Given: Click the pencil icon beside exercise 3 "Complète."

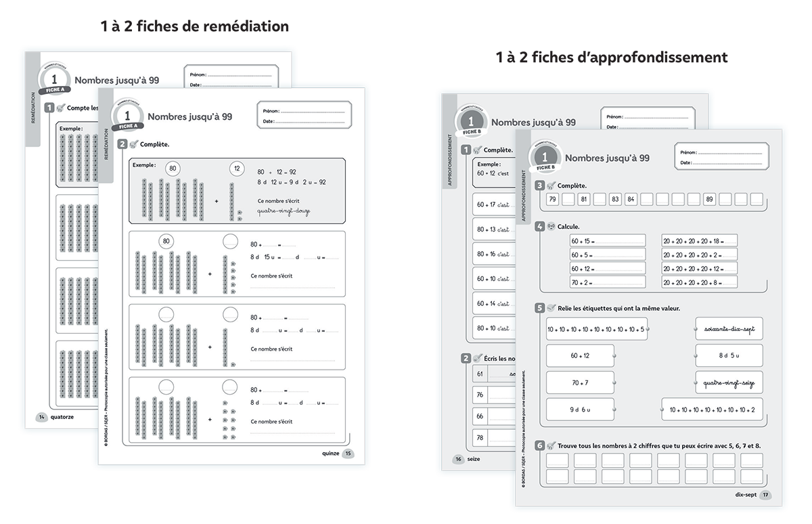Looking at the screenshot, I should [x=551, y=185].
